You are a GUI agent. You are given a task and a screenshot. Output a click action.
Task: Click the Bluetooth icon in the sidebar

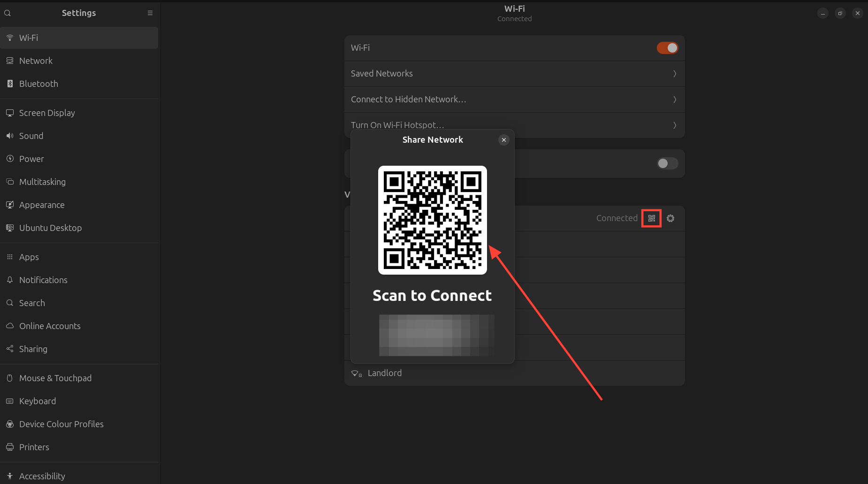coord(10,84)
